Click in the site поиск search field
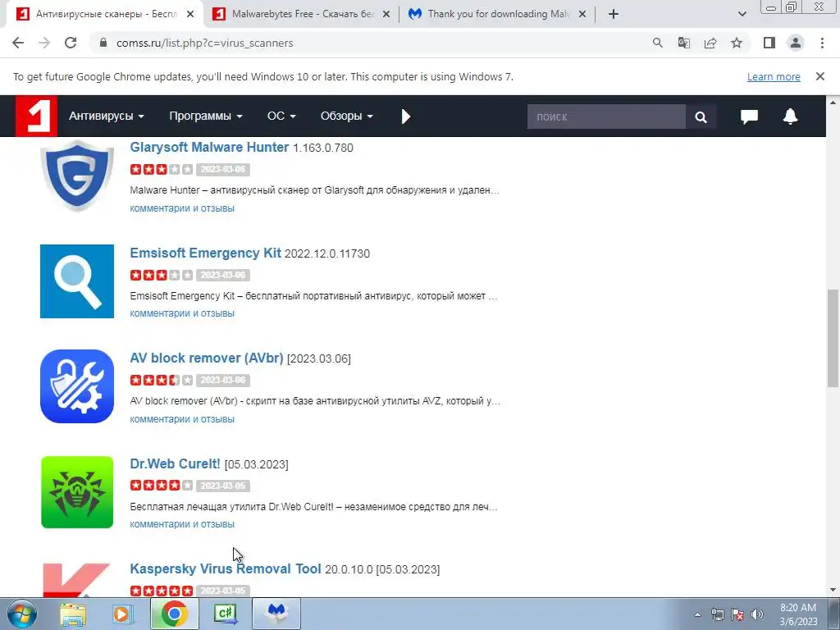This screenshot has height=630, width=840. [606, 116]
